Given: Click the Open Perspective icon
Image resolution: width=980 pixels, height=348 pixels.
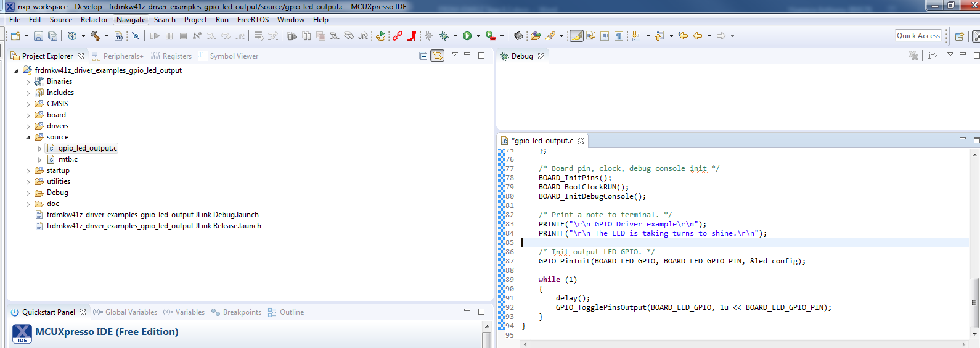Looking at the screenshot, I should coord(959,36).
